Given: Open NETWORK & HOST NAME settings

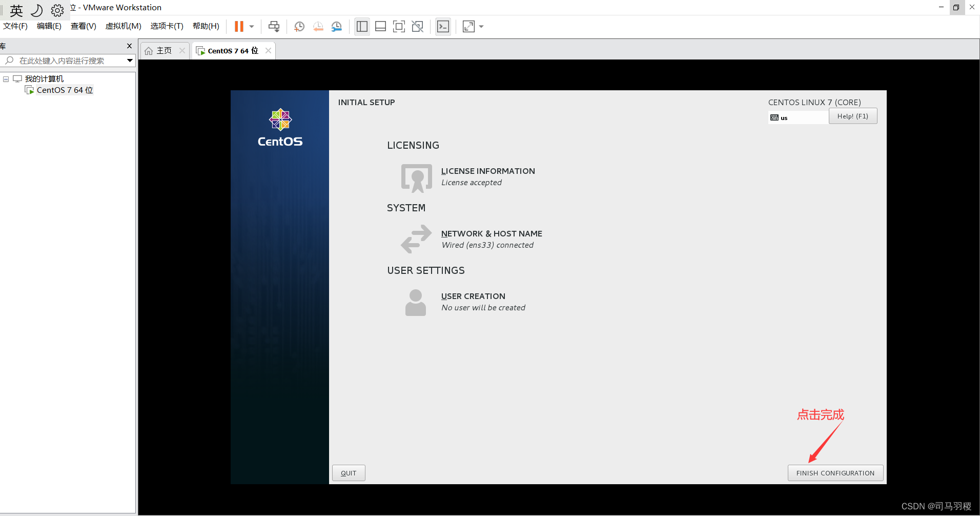Looking at the screenshot, I should [492, 239].
